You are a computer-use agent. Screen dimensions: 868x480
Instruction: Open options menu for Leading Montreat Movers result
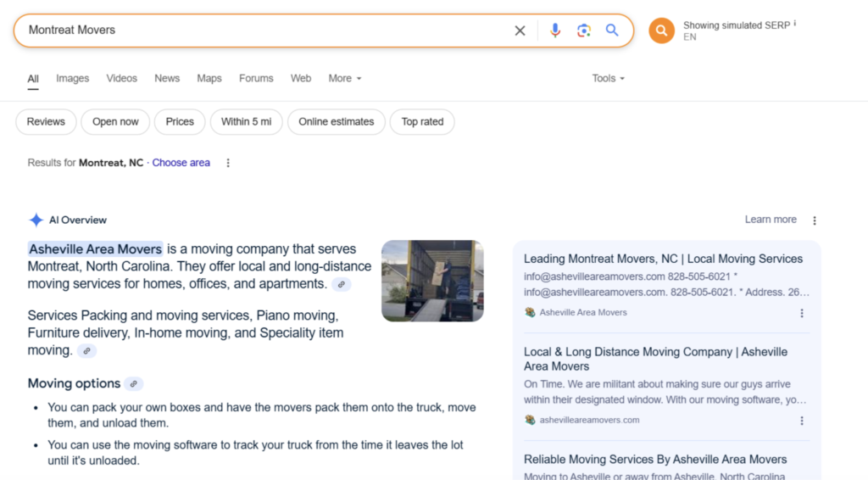click(802, 313)
